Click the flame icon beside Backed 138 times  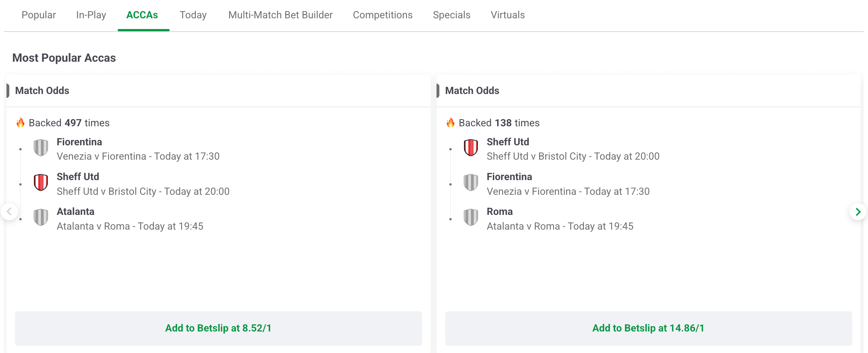(x=450, y=123)
